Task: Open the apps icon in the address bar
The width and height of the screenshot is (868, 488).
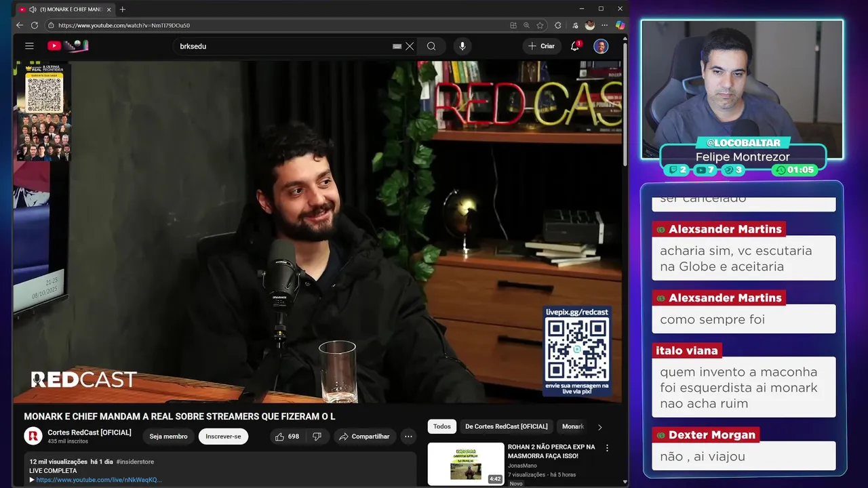Action: (x=513, y=25)
